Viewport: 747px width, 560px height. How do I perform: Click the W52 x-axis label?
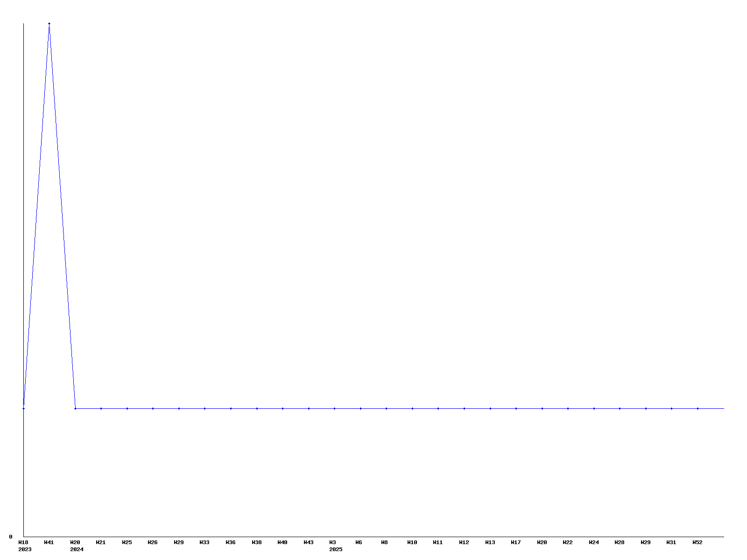pos(698,542)
